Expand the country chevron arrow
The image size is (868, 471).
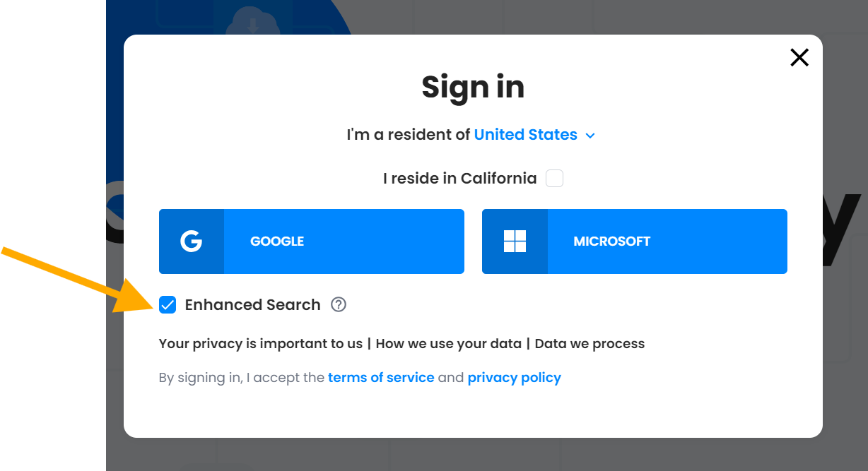(x=591, y=136)
